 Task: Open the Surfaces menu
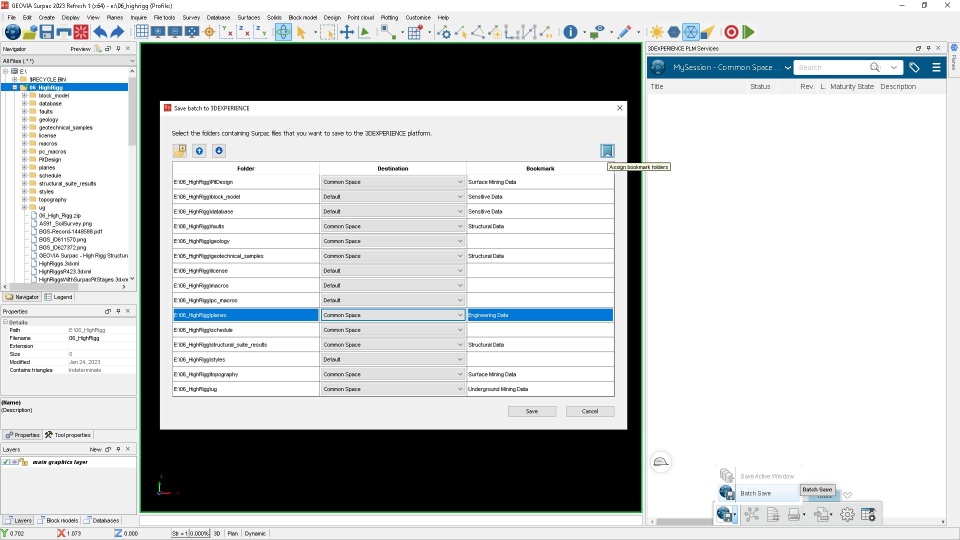249,18
